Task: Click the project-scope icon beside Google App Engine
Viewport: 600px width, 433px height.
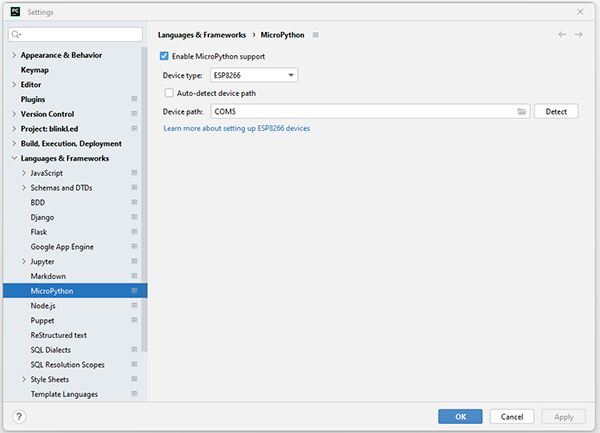Action: [x=134, y=246]
